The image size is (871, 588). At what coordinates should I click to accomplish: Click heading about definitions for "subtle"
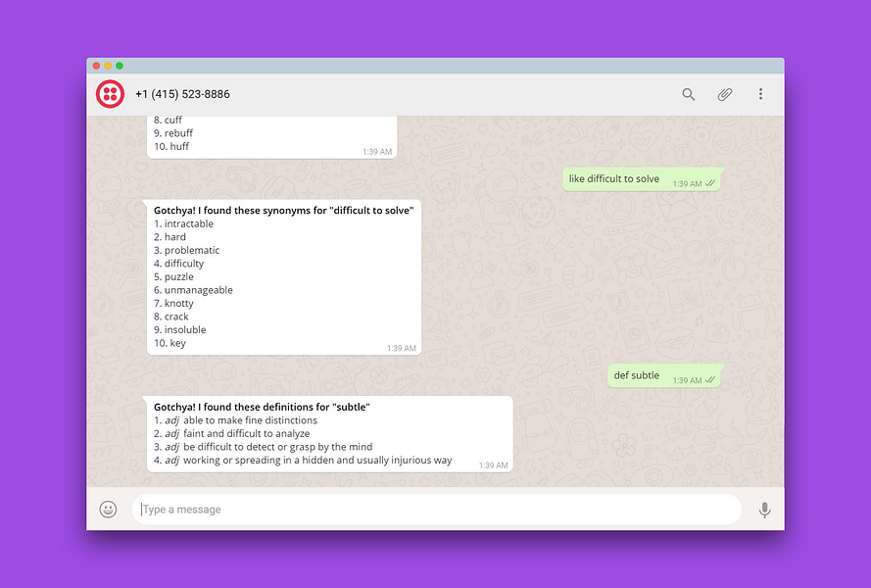[x=262, y=408]
